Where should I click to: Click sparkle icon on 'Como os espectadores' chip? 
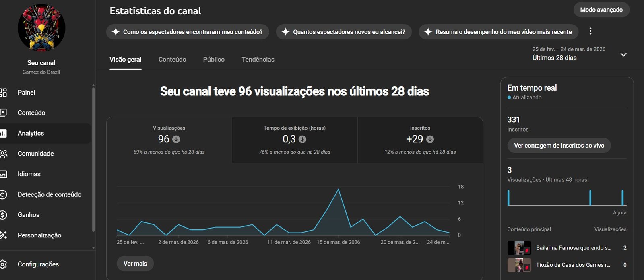pyautogui.click(x=116, y=32)
